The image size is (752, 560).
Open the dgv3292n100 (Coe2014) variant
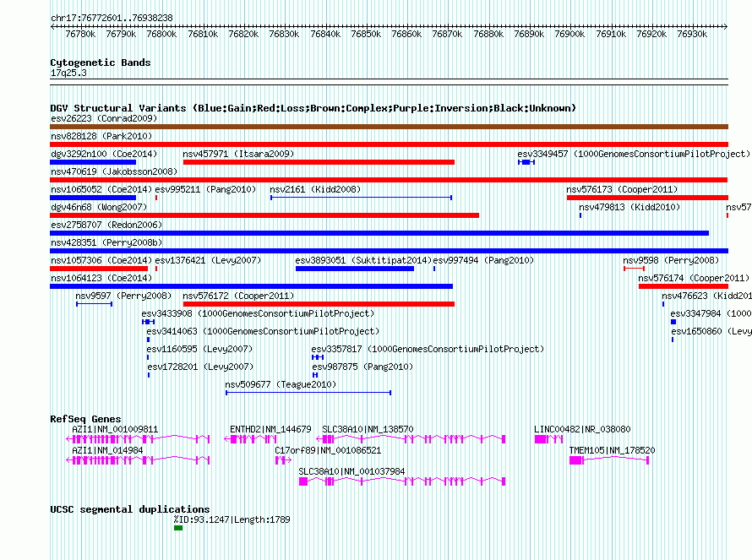(x=104, y=154)
